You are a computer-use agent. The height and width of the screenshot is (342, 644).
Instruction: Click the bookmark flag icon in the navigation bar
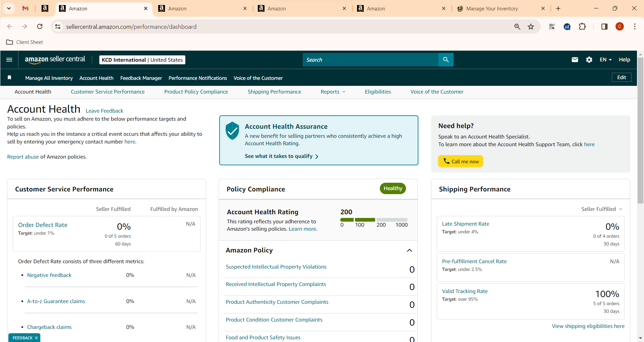point(9,78)
